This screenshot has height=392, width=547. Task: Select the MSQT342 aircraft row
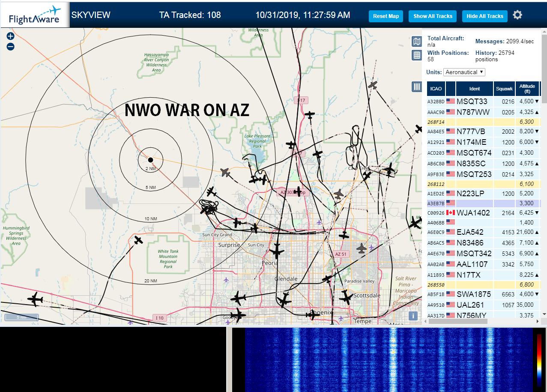pos(484,254)
